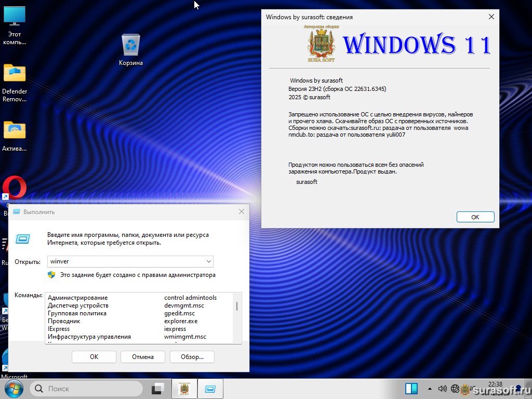Click the Opera browser shortcut
The image size is (532, 399).
tap(15, 188)
